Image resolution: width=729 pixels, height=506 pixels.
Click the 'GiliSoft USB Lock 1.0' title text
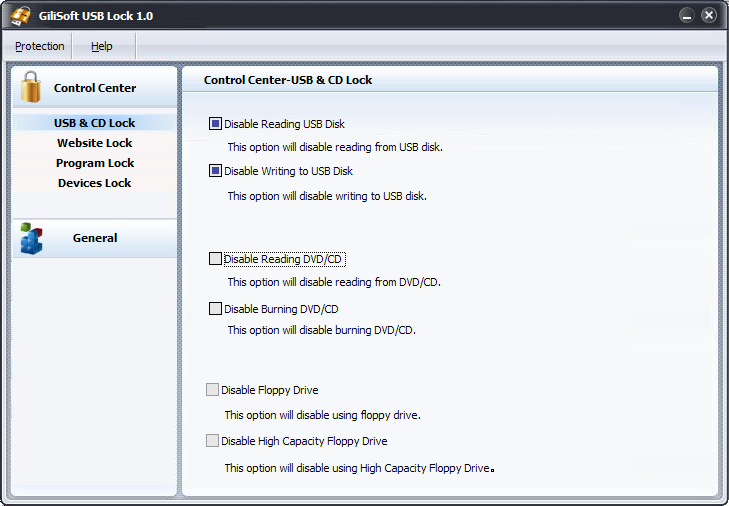96,16
